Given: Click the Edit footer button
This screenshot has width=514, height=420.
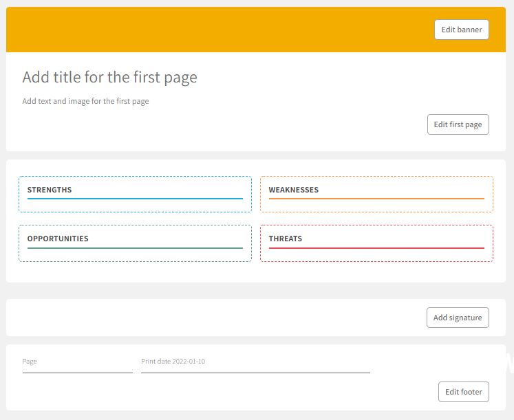Looking at the screenshot, I should tap(463, 392).
